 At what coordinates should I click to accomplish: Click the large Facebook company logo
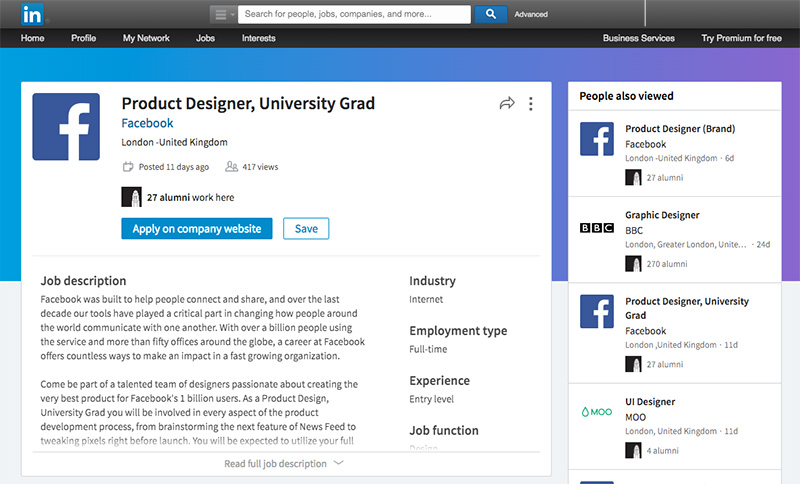(x=66, y=126)
